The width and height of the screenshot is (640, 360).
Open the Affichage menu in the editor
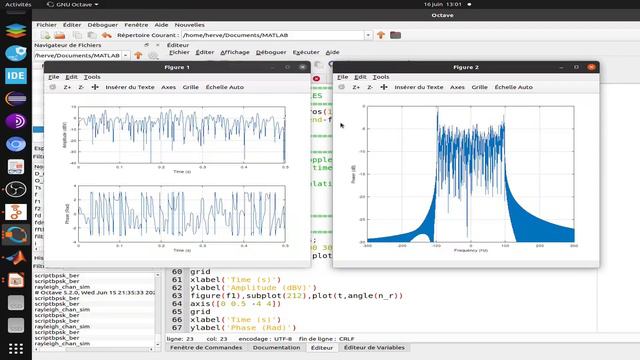[235, 52]
